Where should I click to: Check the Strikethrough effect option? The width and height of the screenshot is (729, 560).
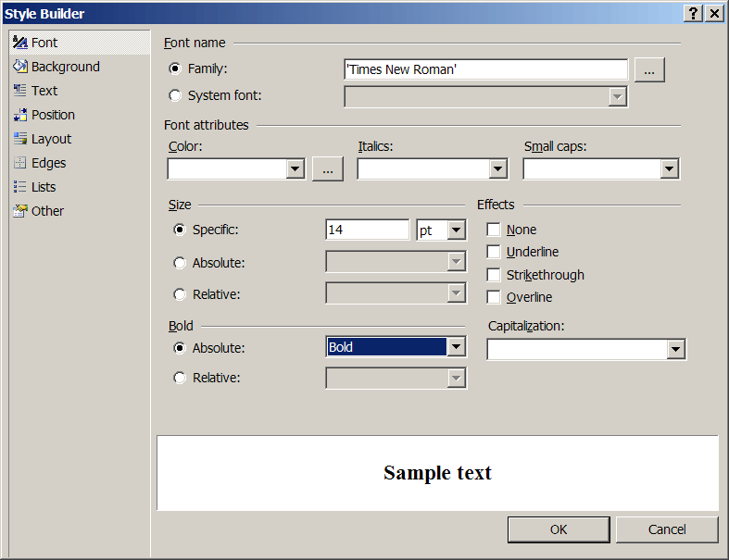(x=494, y=275)
